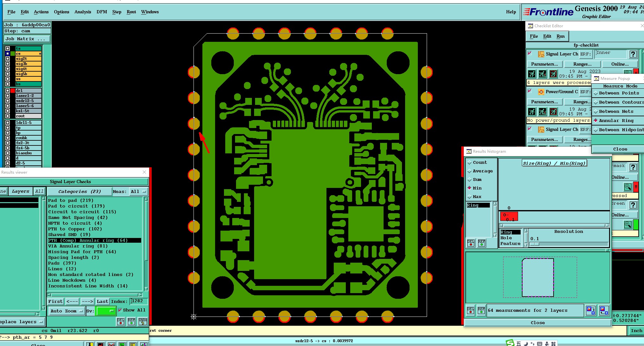Image resolution: width=644 pixels, height=346 pixels.
Task: Click UNDO icon in Results viewer
Action: (x=143, y=322)
